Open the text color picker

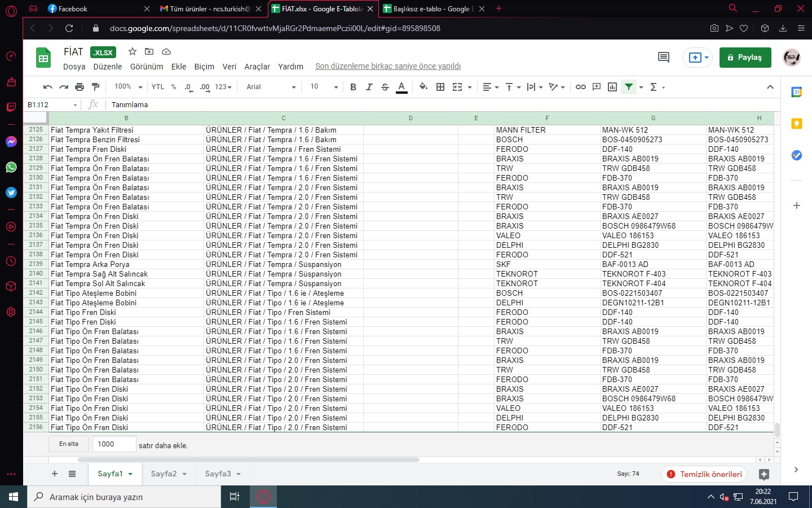[x=401, y=87]
